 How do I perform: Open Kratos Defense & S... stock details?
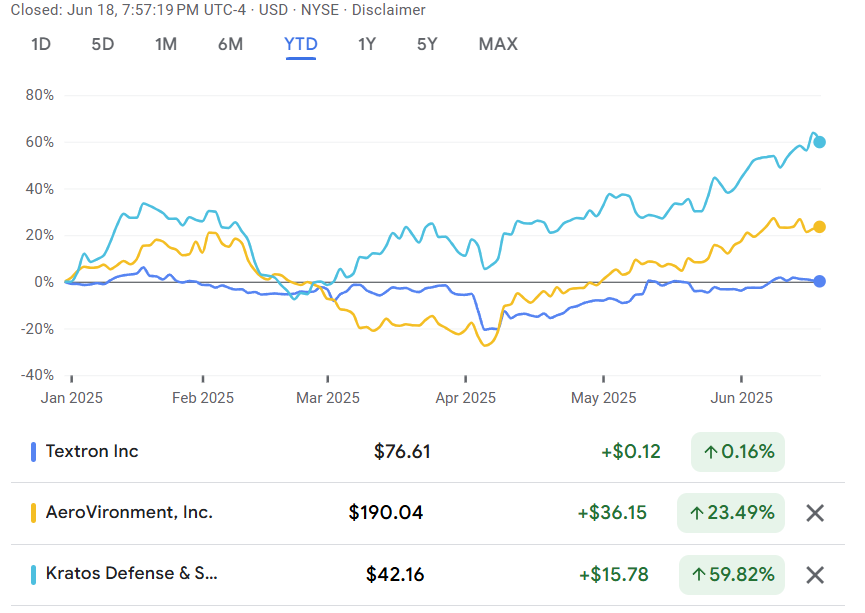(428, 575)
